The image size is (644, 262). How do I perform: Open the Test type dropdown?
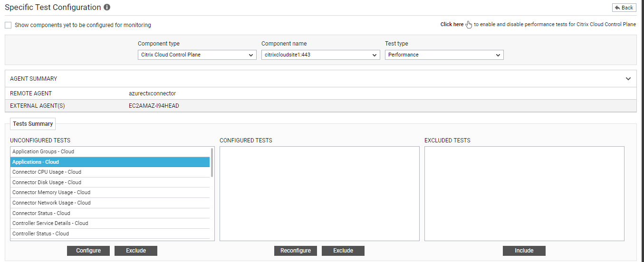click(444, 55)
